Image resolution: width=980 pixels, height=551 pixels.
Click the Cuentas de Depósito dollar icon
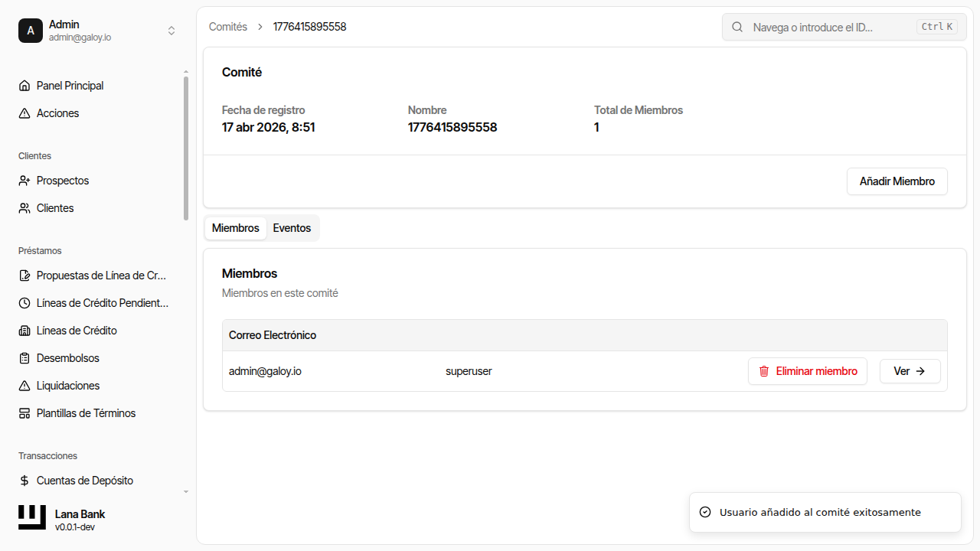[24, 481]
